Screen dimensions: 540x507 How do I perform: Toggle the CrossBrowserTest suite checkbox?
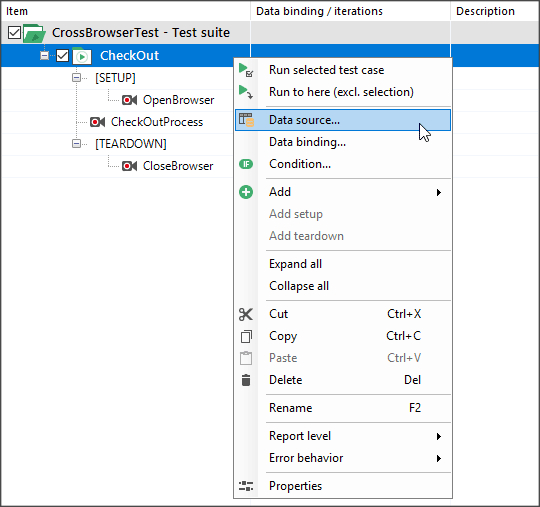(x=14, y=33)
